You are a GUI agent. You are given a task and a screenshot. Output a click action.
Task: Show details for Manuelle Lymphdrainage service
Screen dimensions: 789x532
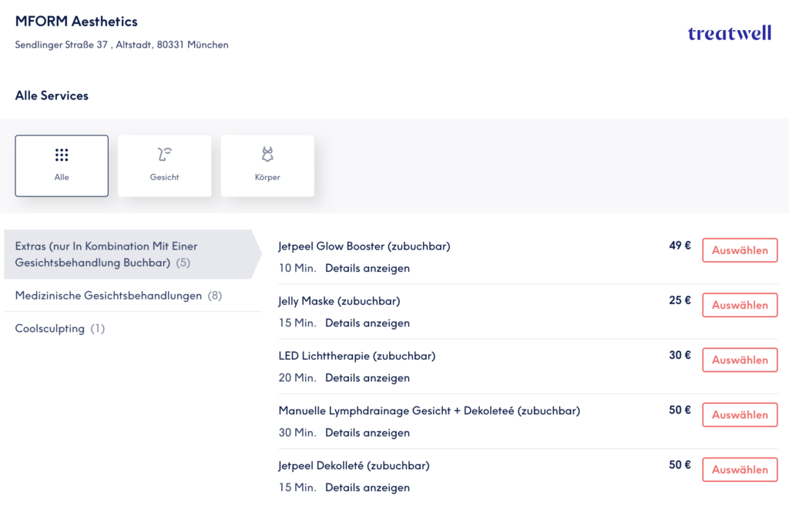[x=367, y=433]
